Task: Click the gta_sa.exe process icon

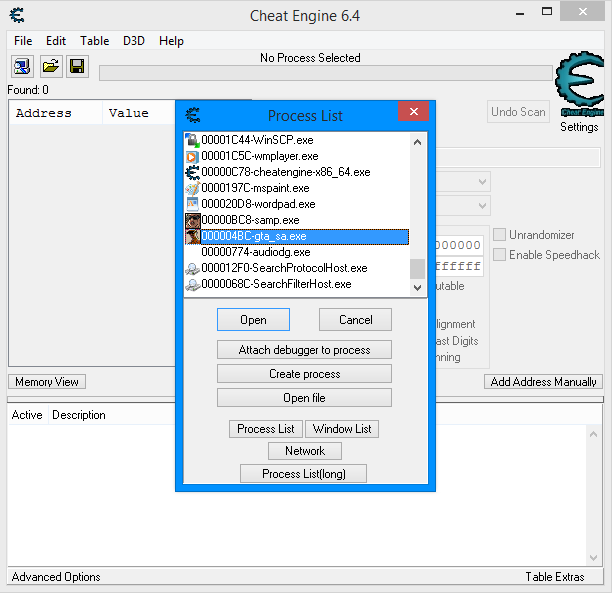Action: (x=192, y=237)
